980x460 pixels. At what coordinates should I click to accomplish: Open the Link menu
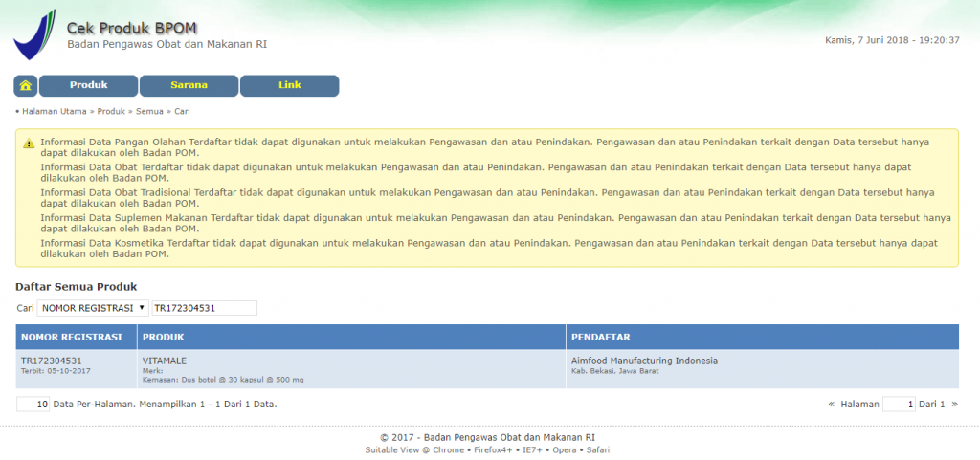[x=289, y=86]
